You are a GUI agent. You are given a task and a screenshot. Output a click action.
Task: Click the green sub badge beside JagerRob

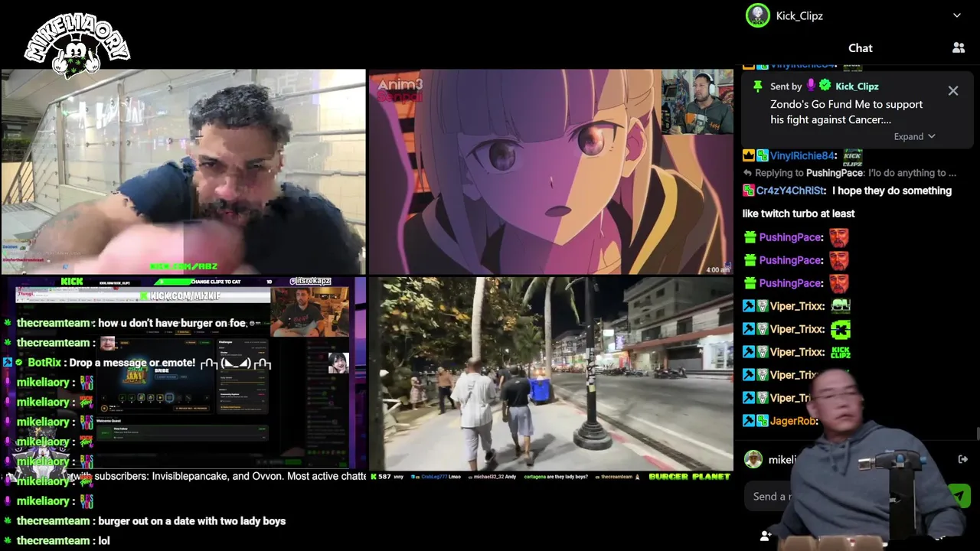(763, 421)
